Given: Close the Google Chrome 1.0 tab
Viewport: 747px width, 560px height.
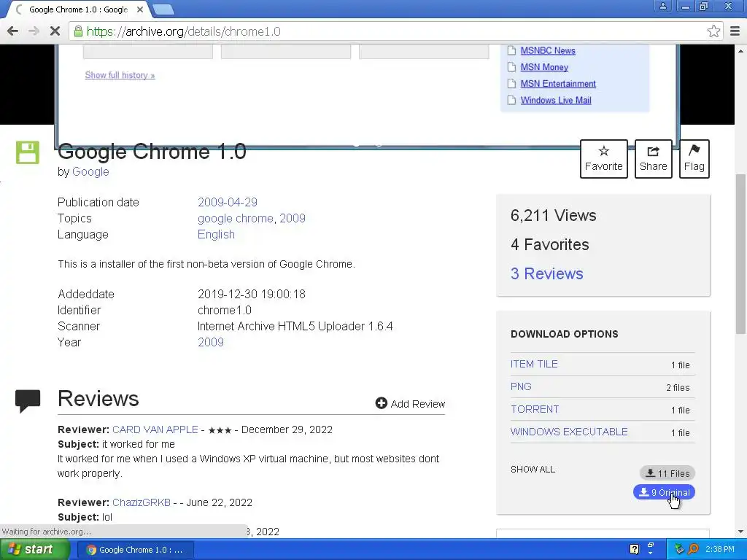Looking at the screenshot, I should tap(140, 9).
